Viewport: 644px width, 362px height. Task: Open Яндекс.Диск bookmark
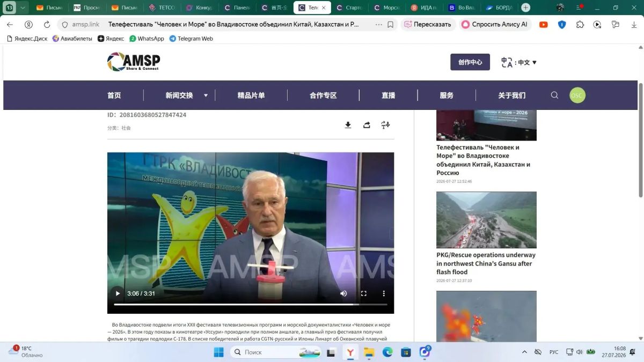[x=27, y=39]
